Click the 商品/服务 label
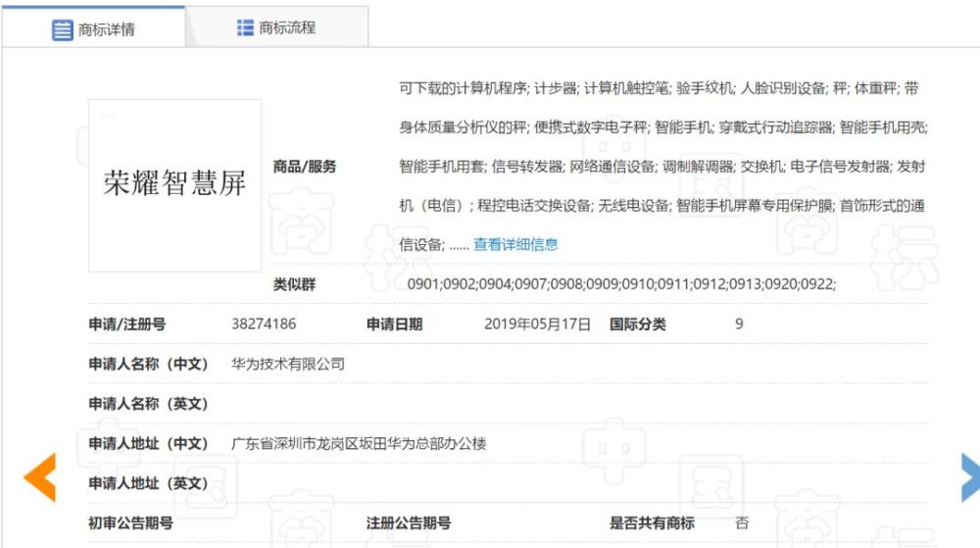 [305, 167]
